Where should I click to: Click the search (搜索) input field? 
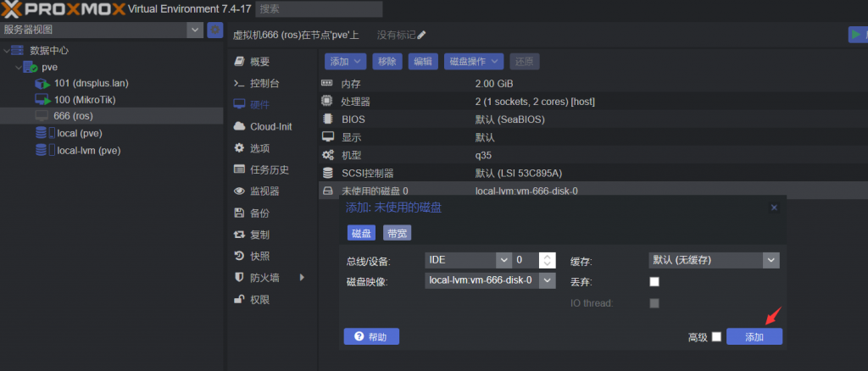click(x=319, y=8)
